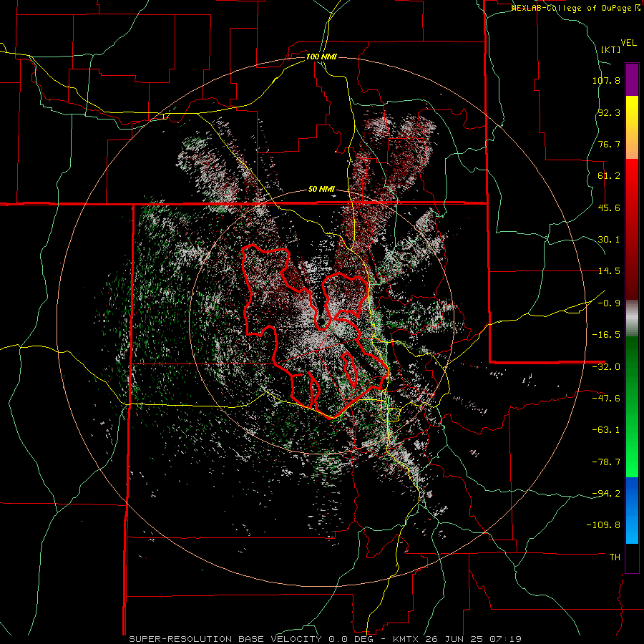
Task: Select the -109.8 scale value
Action: 603,525
